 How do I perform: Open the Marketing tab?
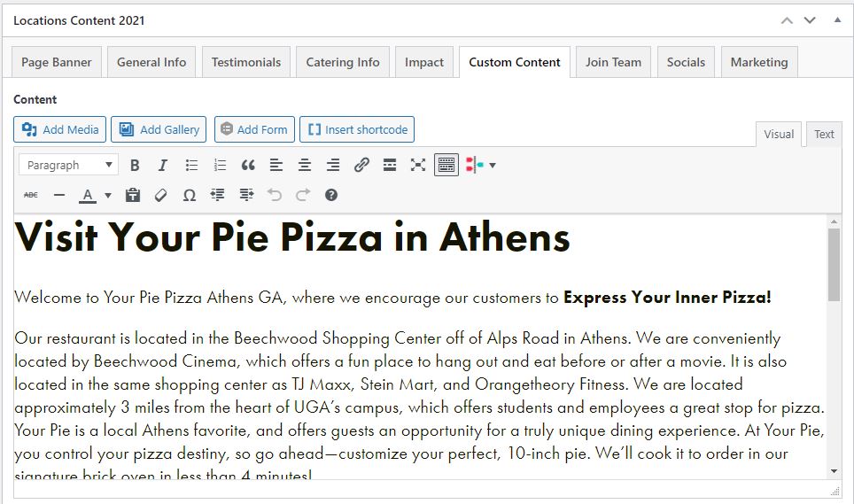click(759, 62)
